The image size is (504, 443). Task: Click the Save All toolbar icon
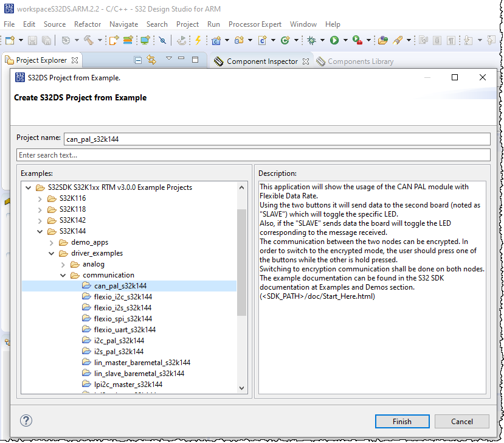coord(46,40)
